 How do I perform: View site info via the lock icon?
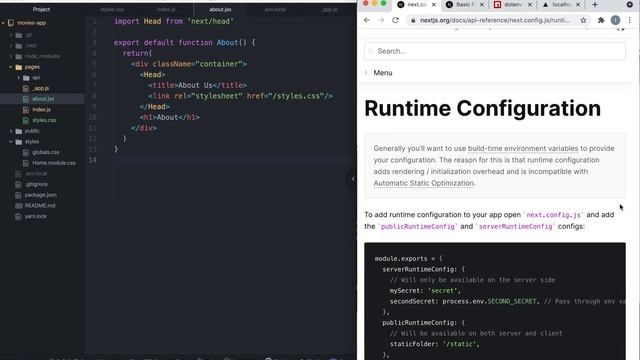tap(413, 20)
